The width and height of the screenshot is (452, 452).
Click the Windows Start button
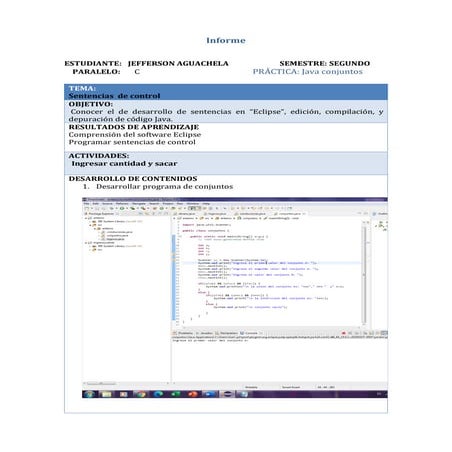[x=89, y=394]
